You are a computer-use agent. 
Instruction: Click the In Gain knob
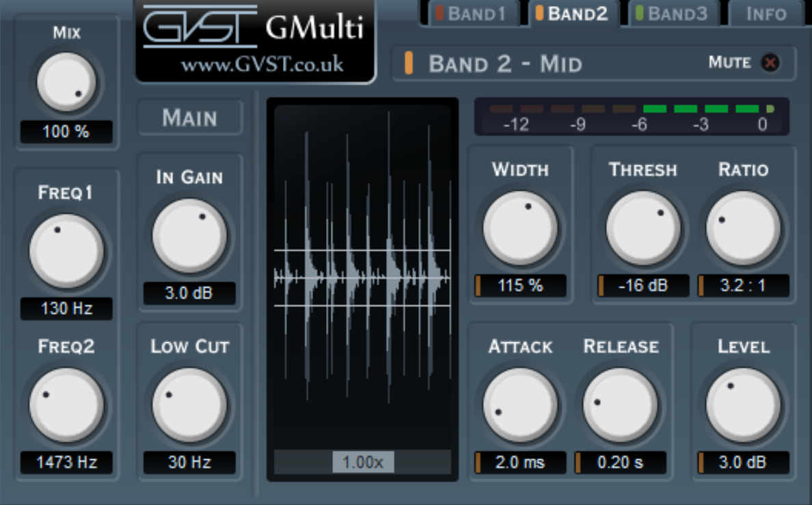pos(189,236)
